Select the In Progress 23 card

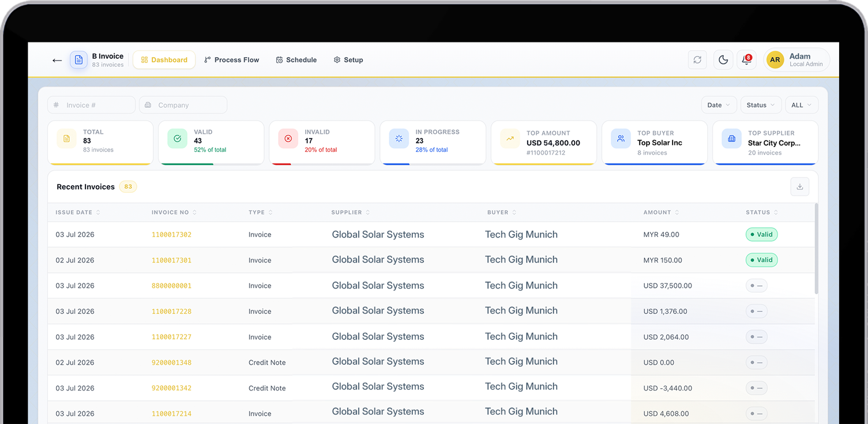coord(433,142)
